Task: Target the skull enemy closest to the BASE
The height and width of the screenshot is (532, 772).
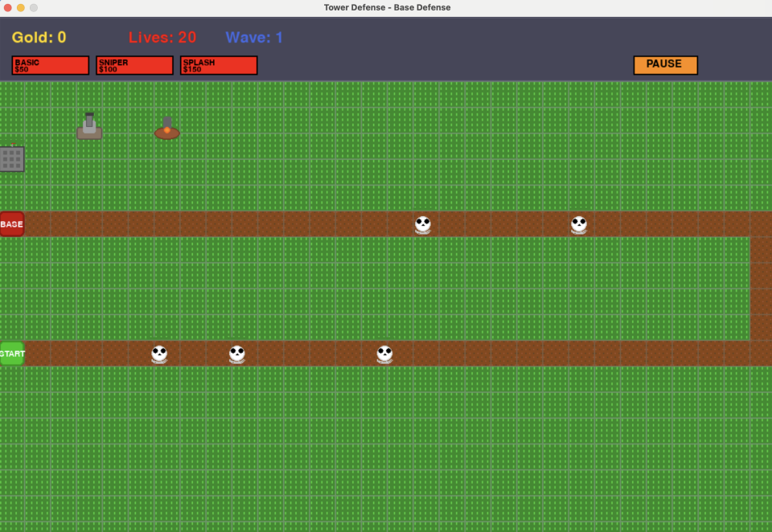Action: (x=423, y=224)
